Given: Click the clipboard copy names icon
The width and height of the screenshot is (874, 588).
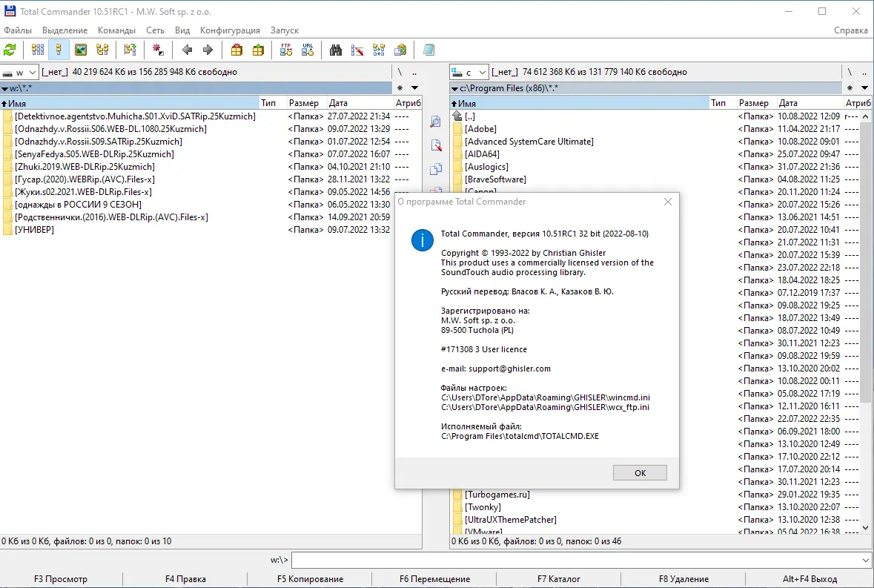Looking at the screenshot, I should point(400,50).
